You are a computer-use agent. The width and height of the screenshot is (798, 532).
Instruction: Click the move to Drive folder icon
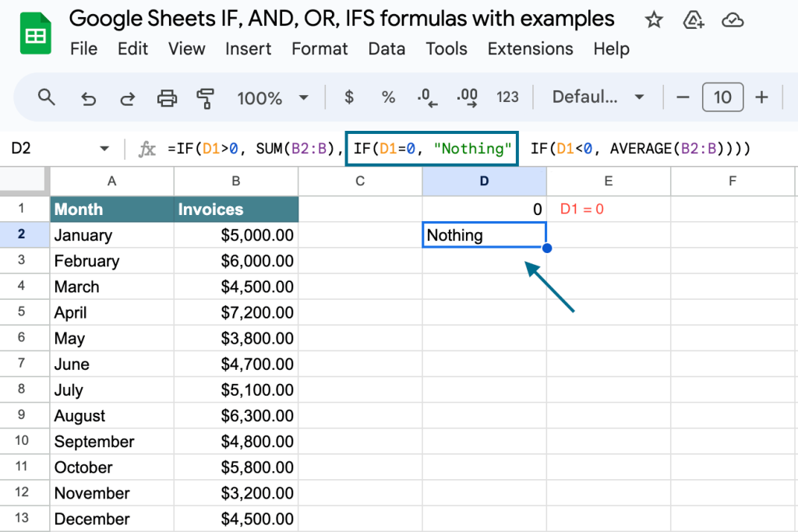[x=693, y=20]
